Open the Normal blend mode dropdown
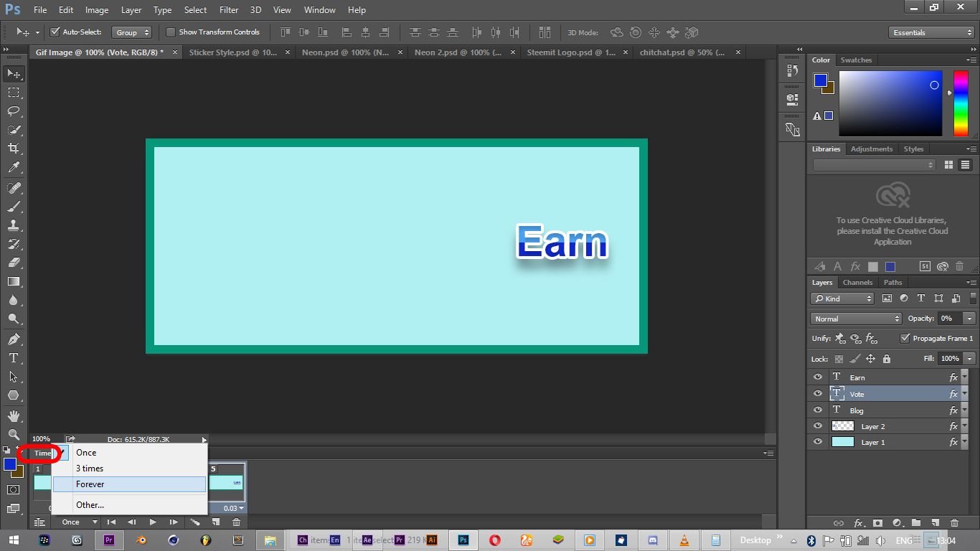Viewport: 980px width, 551px height. coord(856,319)
